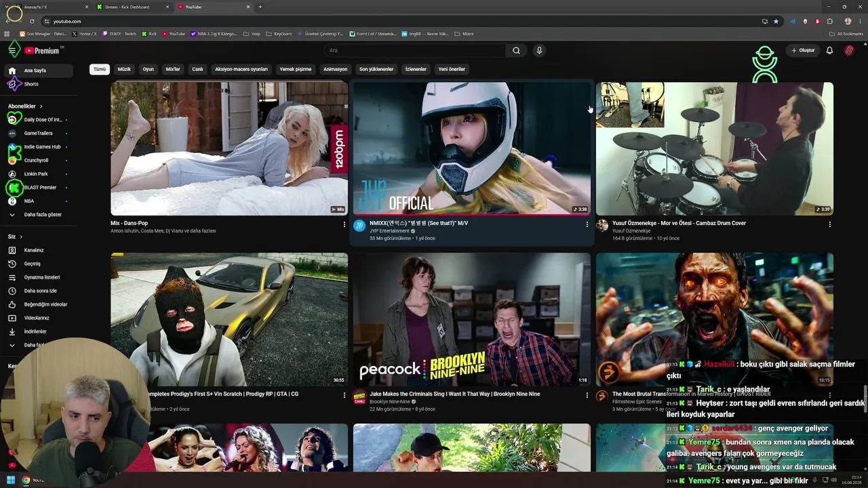
Task: Expand the Siz section arrow
Action: pos(21,237)
